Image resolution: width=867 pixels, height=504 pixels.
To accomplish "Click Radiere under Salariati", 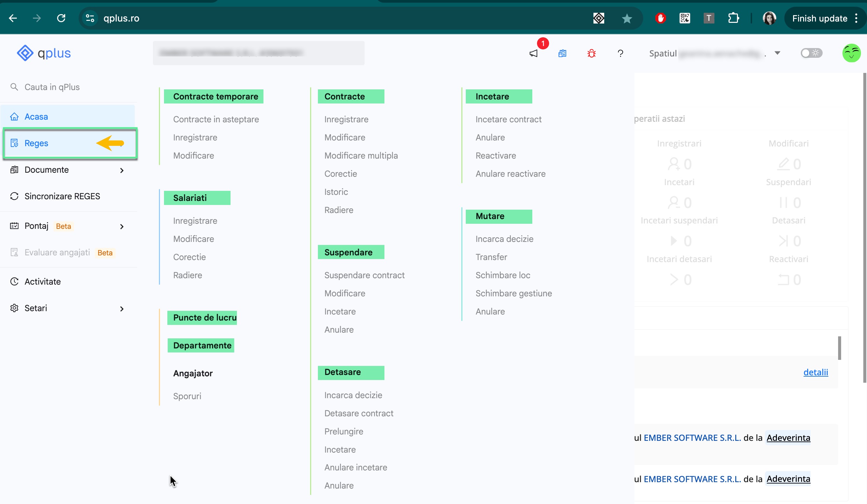I will [188, 275].
